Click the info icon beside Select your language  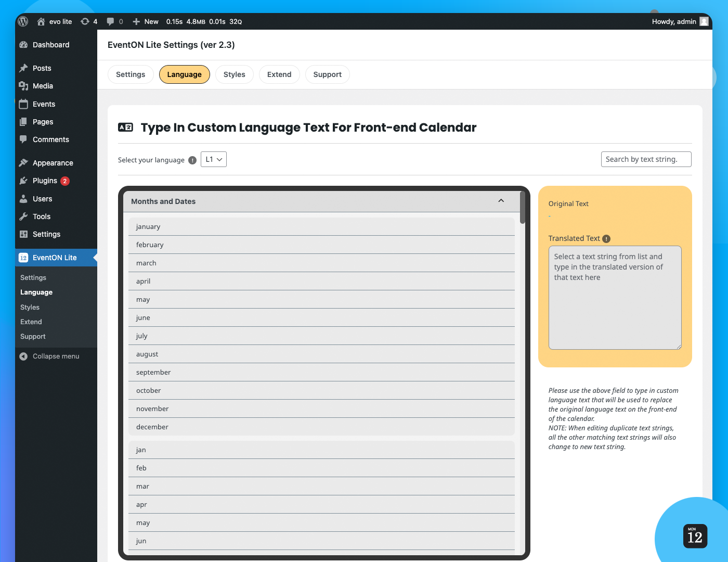tap(192, 160)
